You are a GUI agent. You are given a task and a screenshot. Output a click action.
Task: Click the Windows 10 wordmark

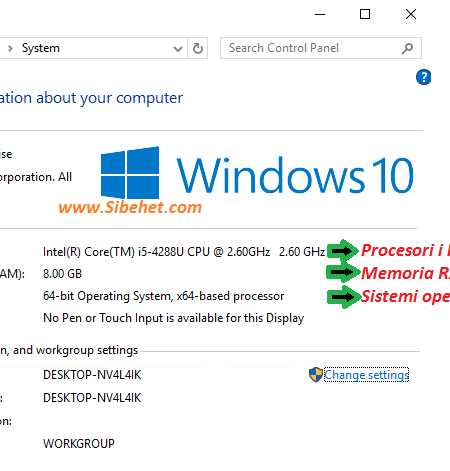coord(295,175)
